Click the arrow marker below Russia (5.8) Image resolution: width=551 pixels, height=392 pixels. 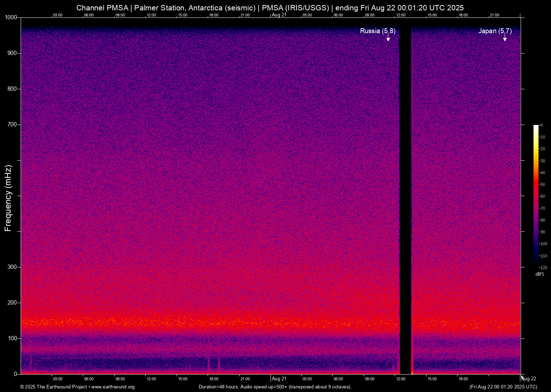[x=388, y=38]
